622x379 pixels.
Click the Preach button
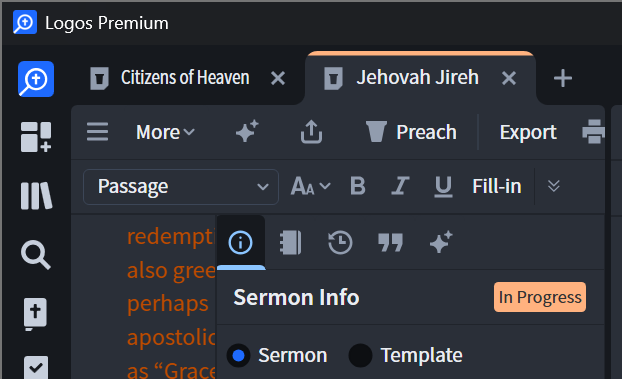(x=411, y=132)
